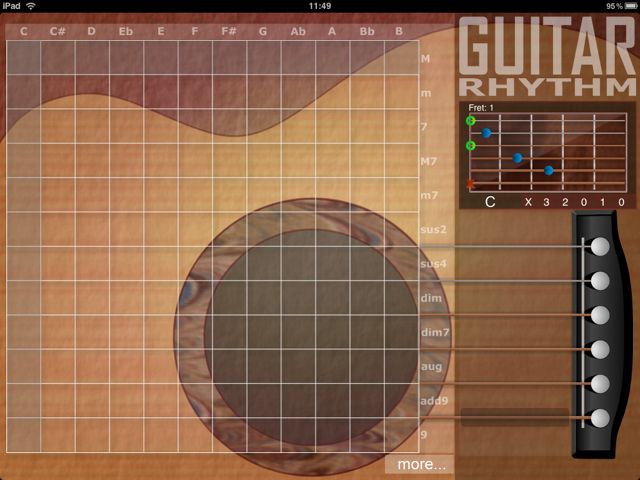Select the F# m7 chord cell

click(230, 195)
